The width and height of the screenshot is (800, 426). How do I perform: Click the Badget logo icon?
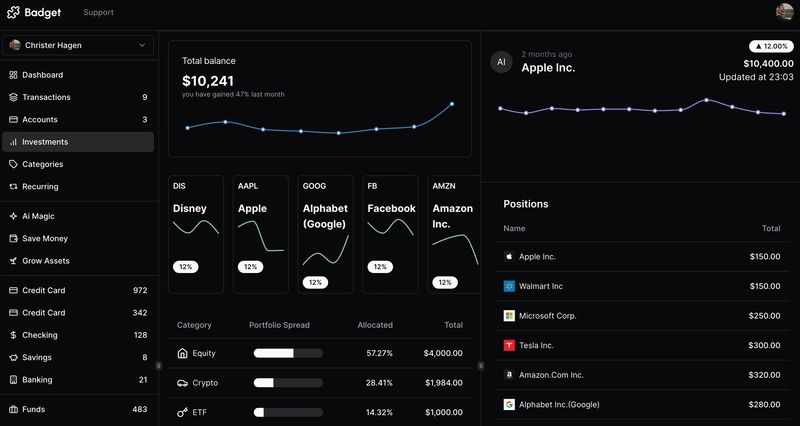[x=13, y=12]
